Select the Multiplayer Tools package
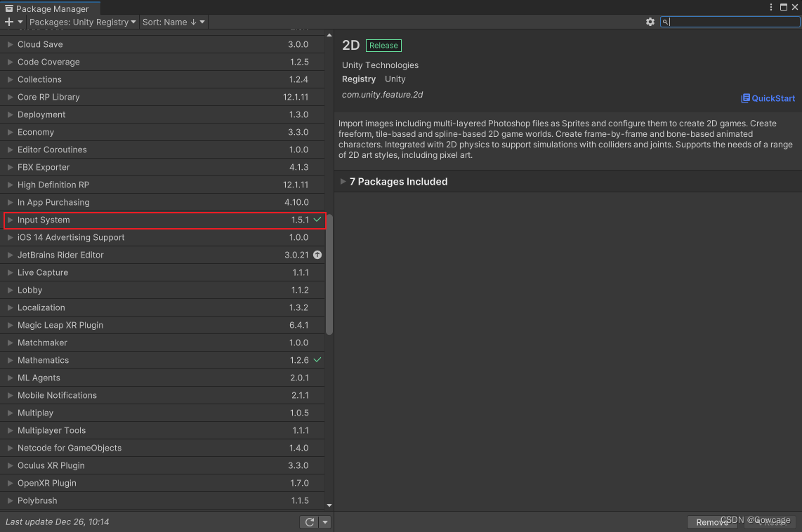This screenshot has height=532, width=802. point(162,430)
